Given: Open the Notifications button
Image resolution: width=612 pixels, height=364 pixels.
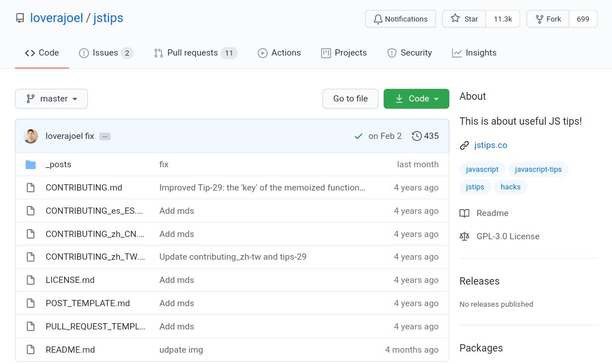Looking at the screenshot, I should (x=400, y=19).
